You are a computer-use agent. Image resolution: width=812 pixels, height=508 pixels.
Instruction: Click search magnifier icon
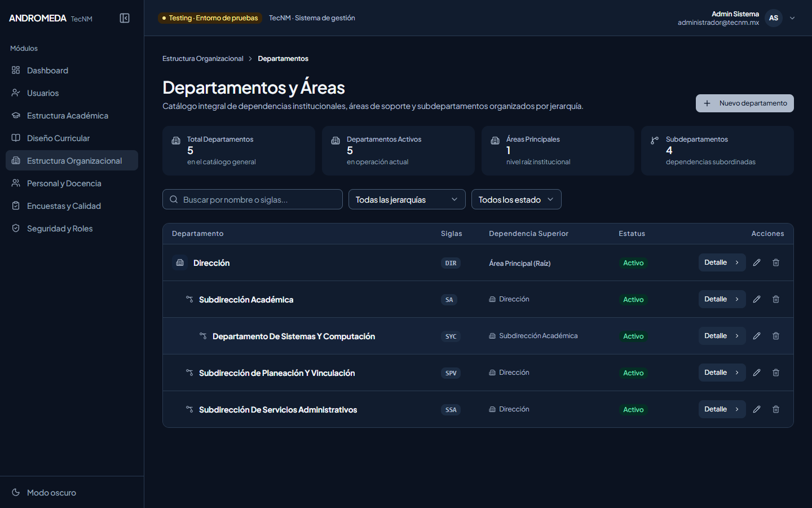coord(174,199)
